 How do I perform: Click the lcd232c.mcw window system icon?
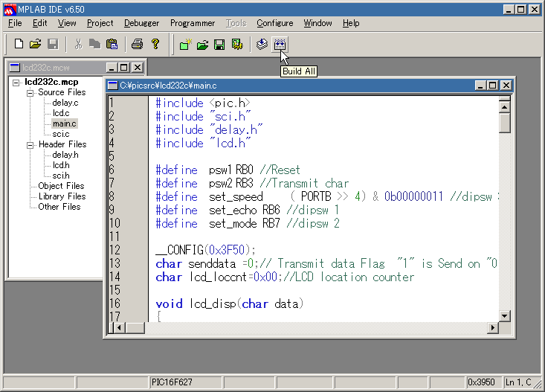tap(15, 67)
